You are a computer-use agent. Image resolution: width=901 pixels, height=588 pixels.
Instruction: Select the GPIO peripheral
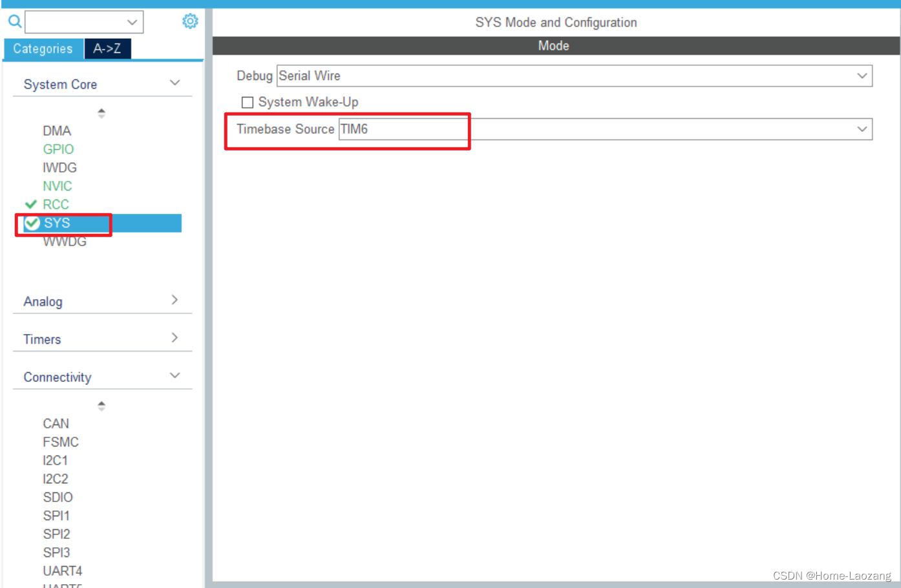click(x=58, y=149)
